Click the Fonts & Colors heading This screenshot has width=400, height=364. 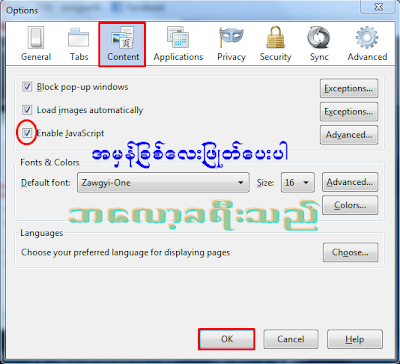50,162
